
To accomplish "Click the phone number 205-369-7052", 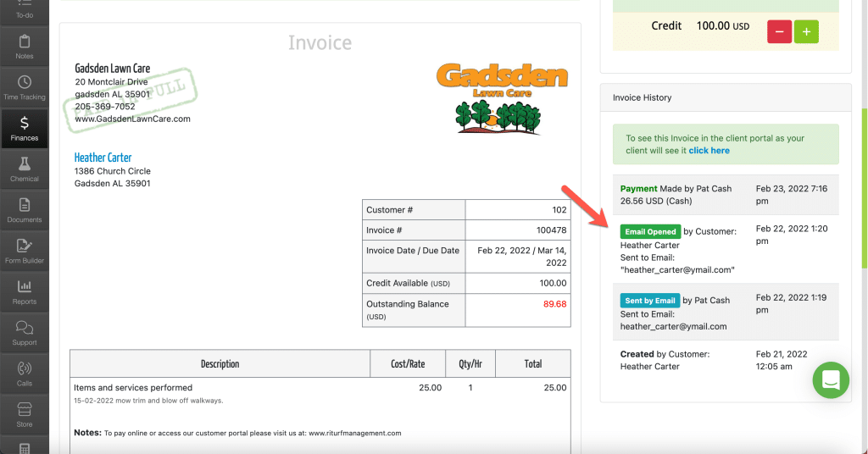I will (x=104, y=106).
